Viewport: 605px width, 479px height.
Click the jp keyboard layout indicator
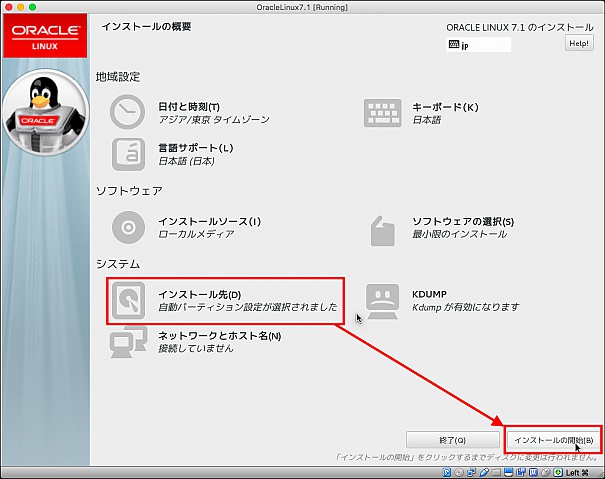pos(478,45)
